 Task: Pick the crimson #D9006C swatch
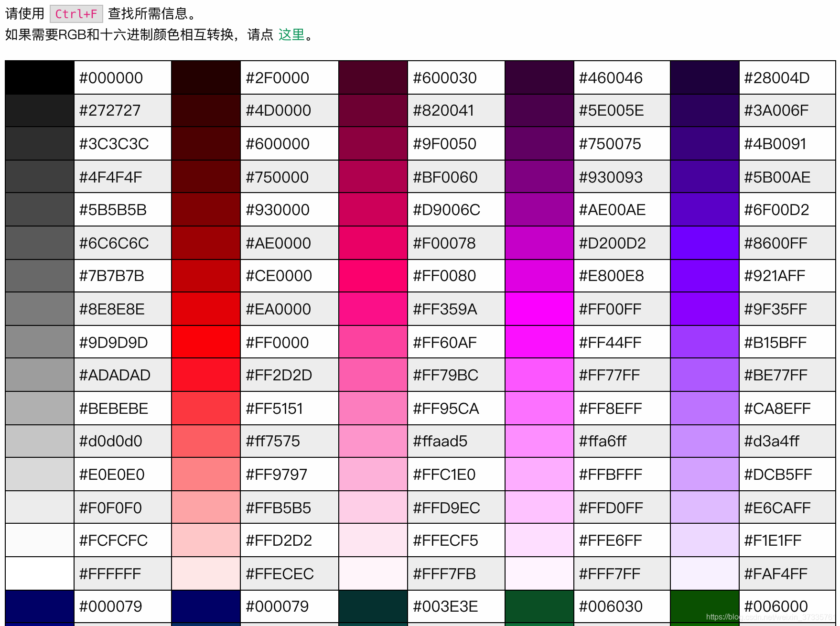click(x=373, y=209)
